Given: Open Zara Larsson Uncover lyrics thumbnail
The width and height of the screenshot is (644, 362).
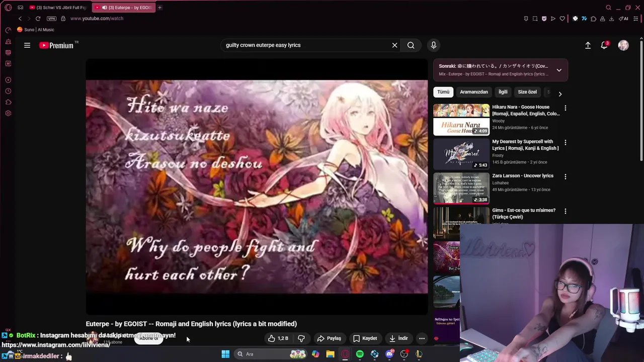Looking at the screenshot, I should 461,189.
